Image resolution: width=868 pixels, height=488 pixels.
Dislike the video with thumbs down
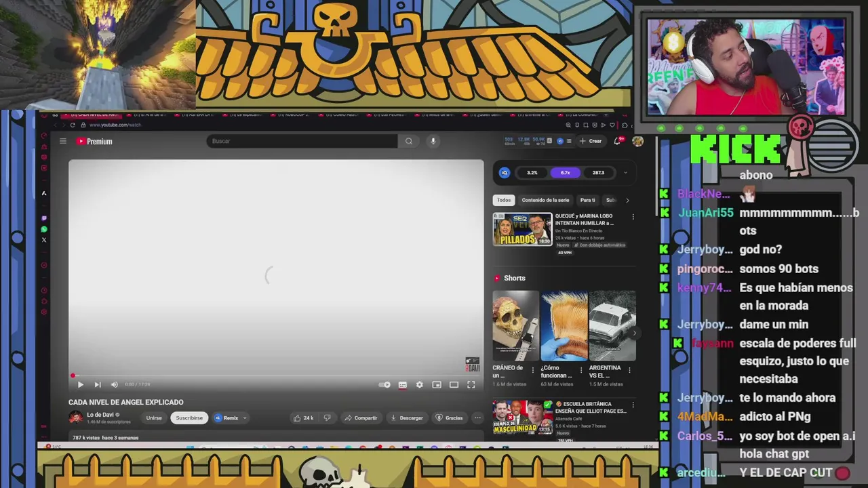[x=327, y=418]
